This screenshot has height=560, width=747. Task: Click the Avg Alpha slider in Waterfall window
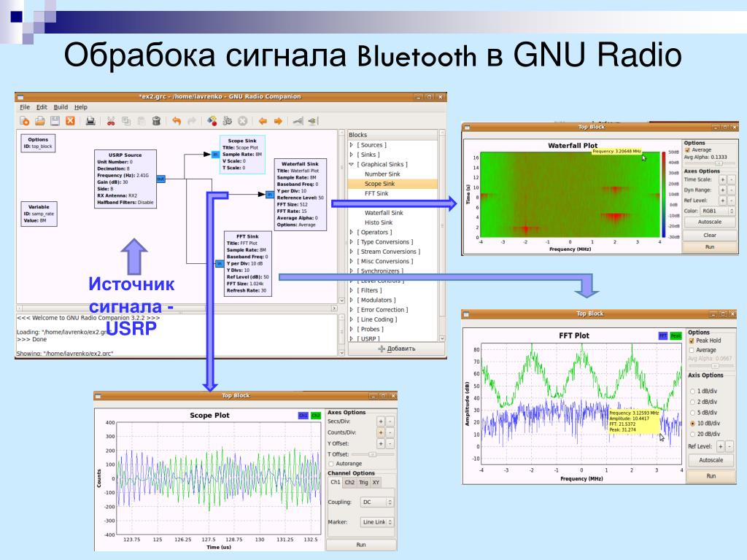710,163
